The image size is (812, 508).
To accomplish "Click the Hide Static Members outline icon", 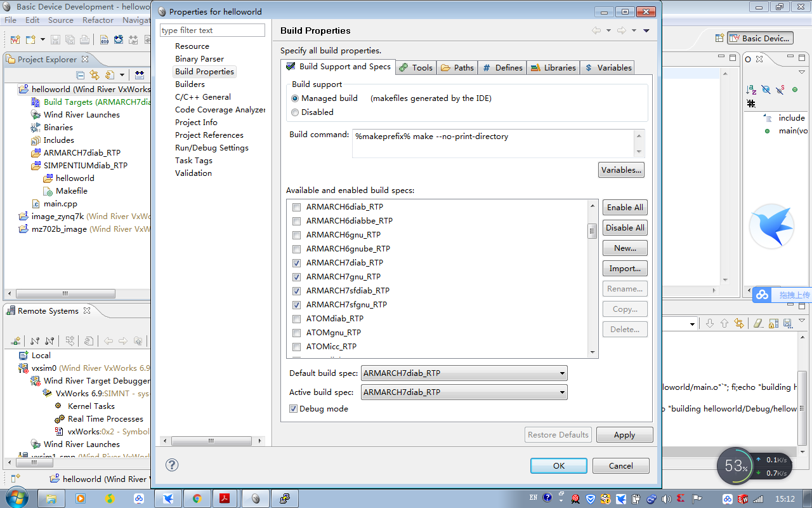I will (780, 90).
